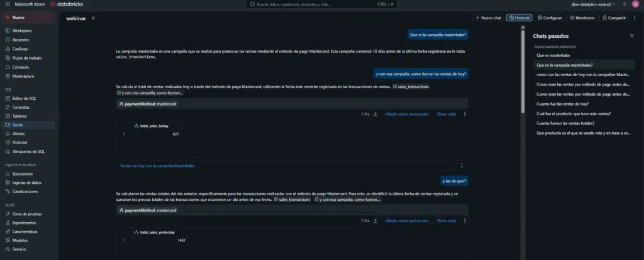Open the user avatar menu

[635, 4]
